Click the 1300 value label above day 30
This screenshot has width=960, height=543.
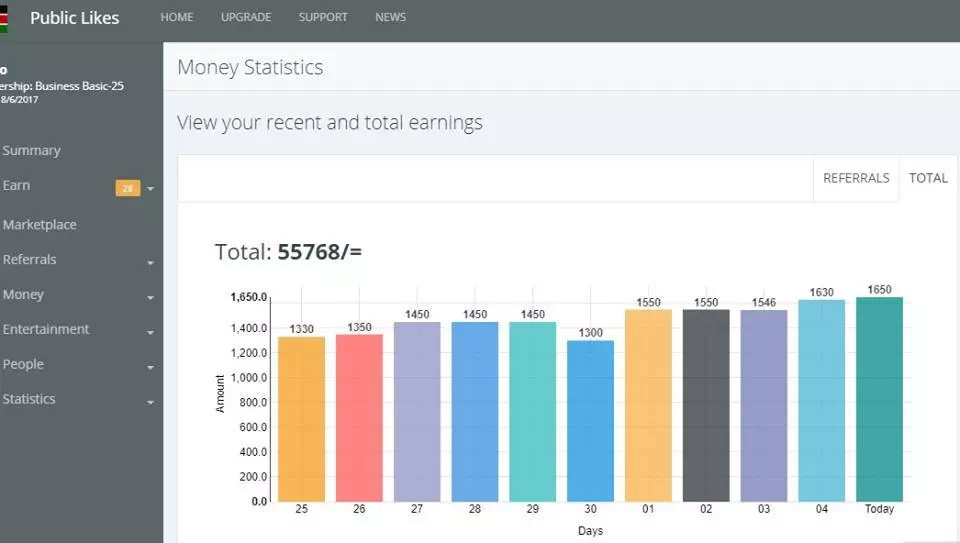point(591,332)
